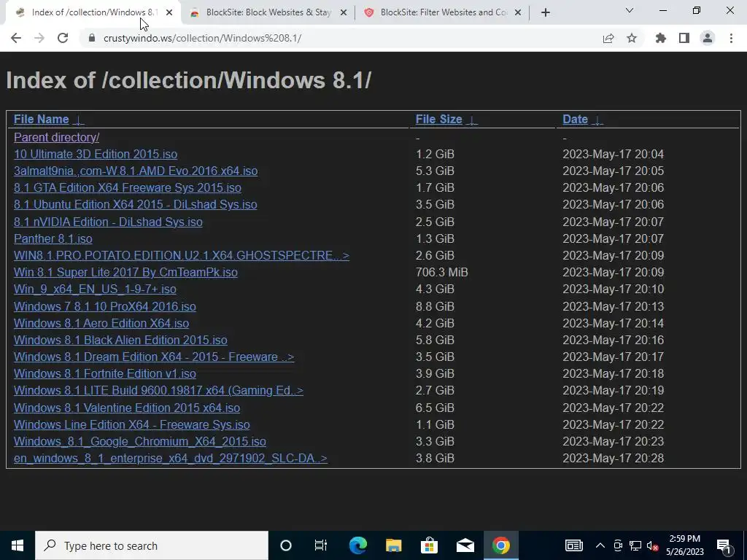The image size is (747, 560).
Task: Click the muted volume tray icon
Action: pos(653,545)
